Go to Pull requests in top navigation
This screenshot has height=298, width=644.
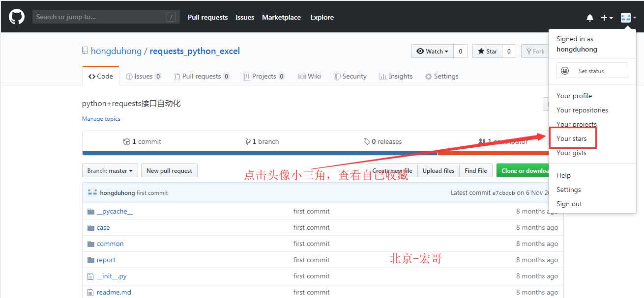coord(208,17)
